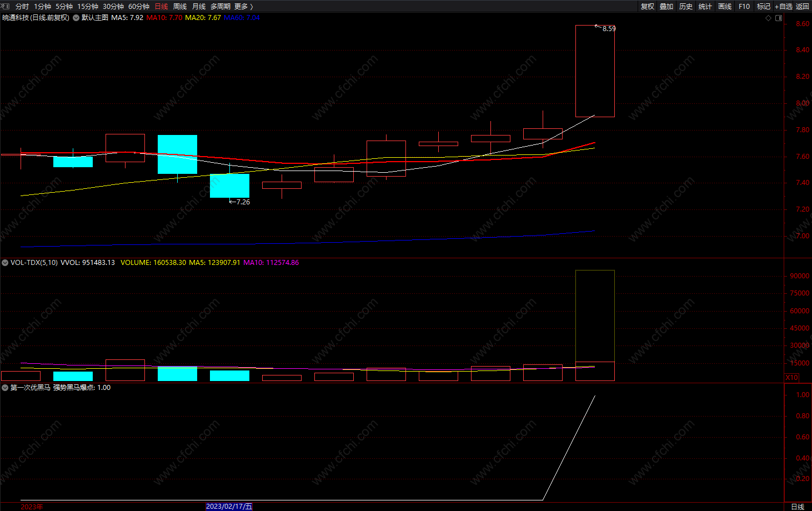Add stock via +自选 button
This screenshot has height=511, width=812.
point(784,6)
